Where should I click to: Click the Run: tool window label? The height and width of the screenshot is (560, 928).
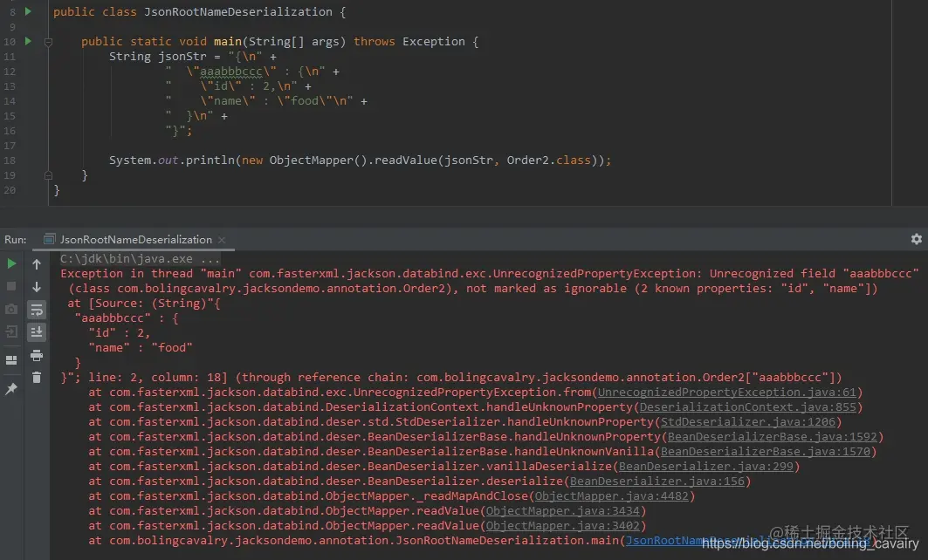coord(16,240)
